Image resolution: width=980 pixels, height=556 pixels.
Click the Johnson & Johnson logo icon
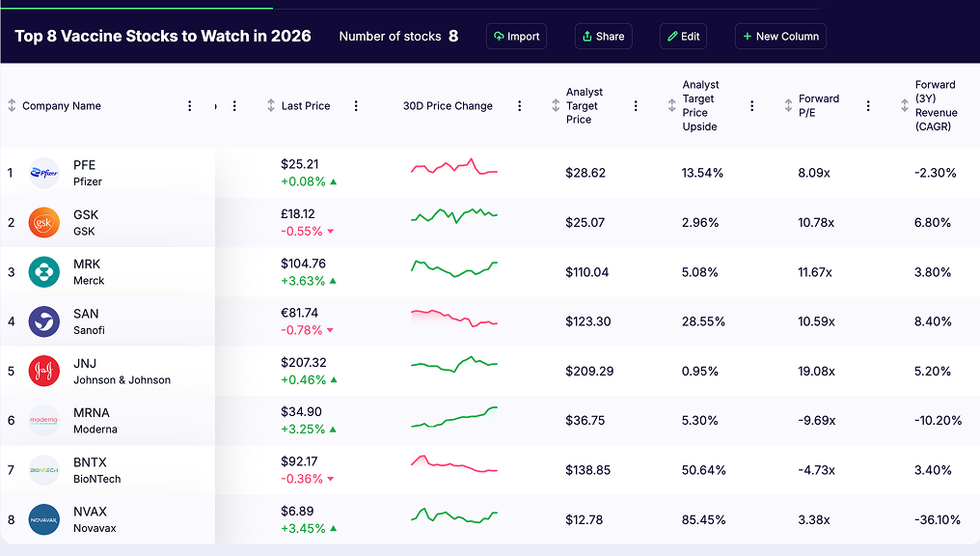44,372
